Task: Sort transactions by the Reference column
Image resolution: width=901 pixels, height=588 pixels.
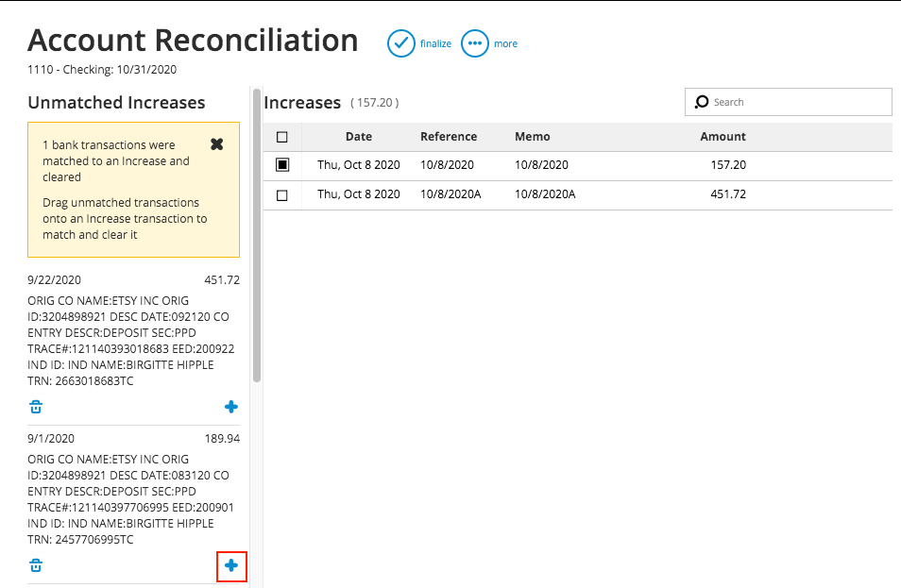Action: click(449, 136)
